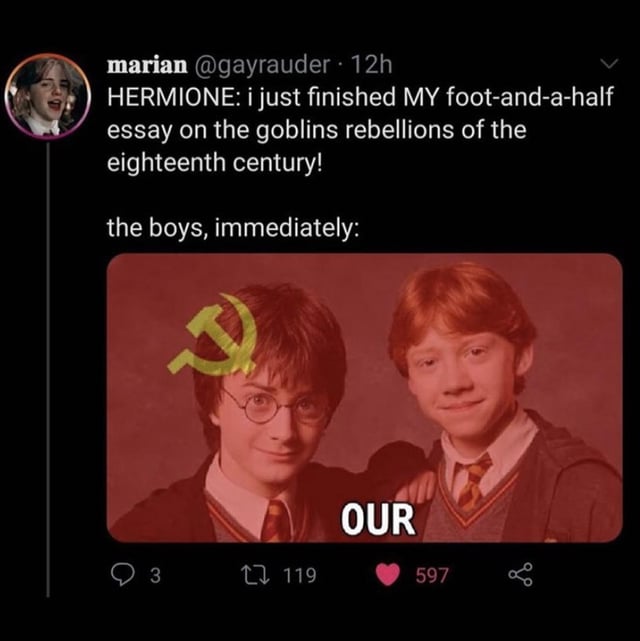Open the reply speech bubble icon
Viewport: 640px width, 641px height.
click(x=123, y=574)
